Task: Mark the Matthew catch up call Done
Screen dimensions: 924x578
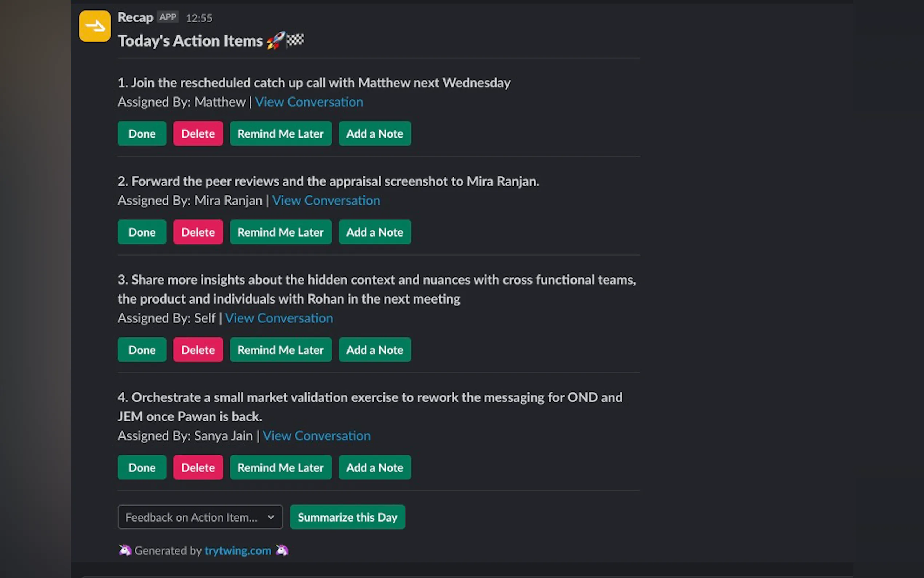Action: tap(142, 134)
